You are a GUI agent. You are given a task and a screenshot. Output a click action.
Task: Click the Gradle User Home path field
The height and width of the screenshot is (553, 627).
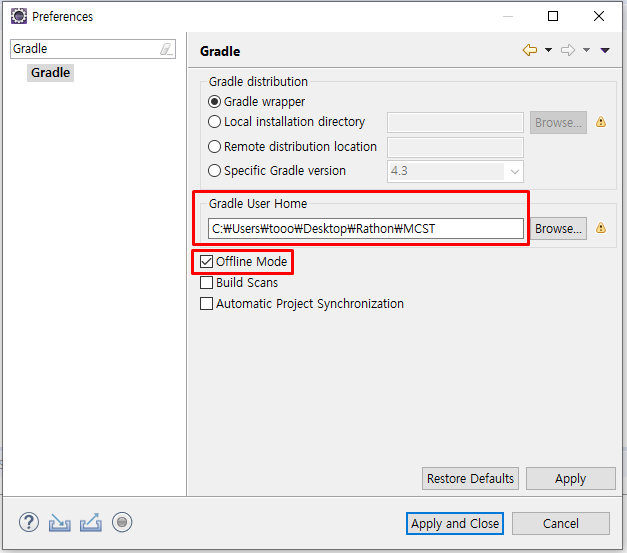tap(365, 228)
